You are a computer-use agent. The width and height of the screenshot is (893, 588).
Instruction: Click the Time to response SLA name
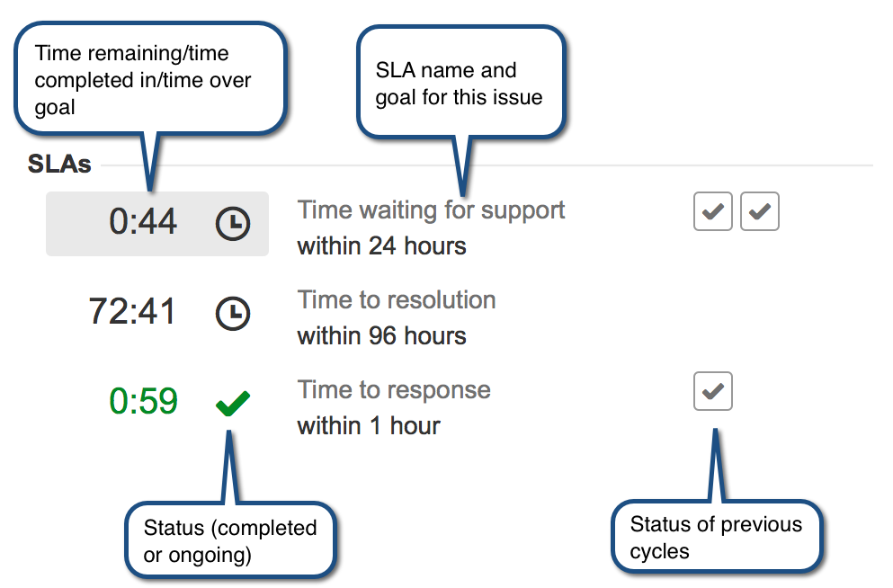click(x=394, y=390)
